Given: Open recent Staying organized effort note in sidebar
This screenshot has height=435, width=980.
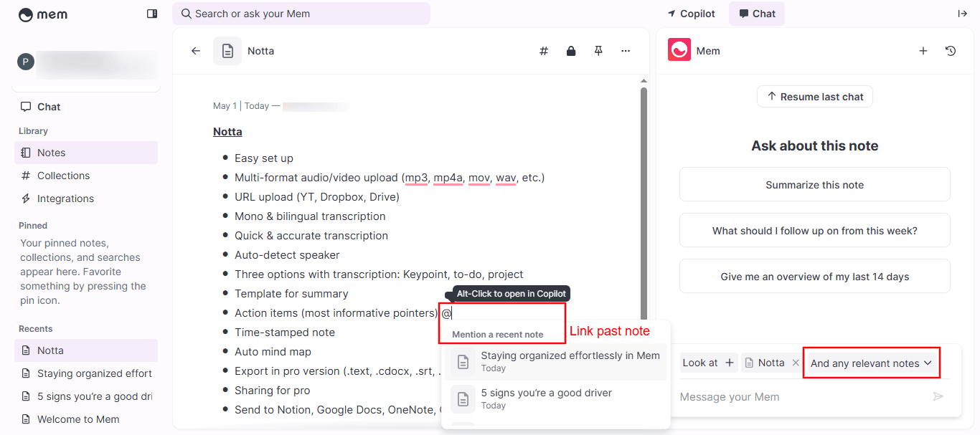Looking at the screenshot, I should click(86, 373).
